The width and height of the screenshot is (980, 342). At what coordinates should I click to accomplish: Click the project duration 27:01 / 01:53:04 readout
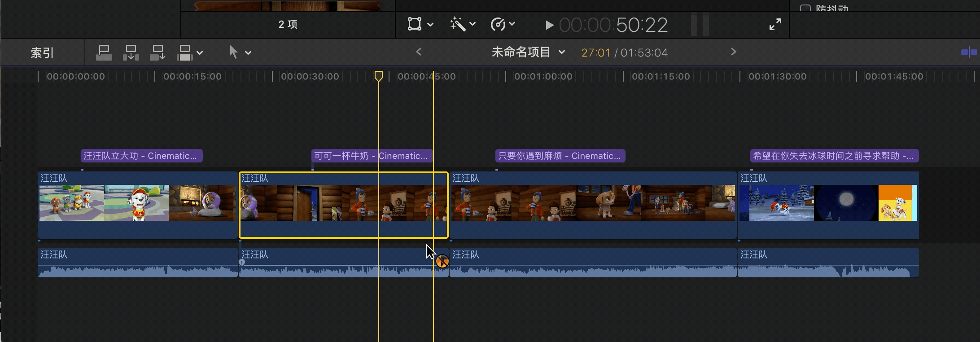coord(624,53)
